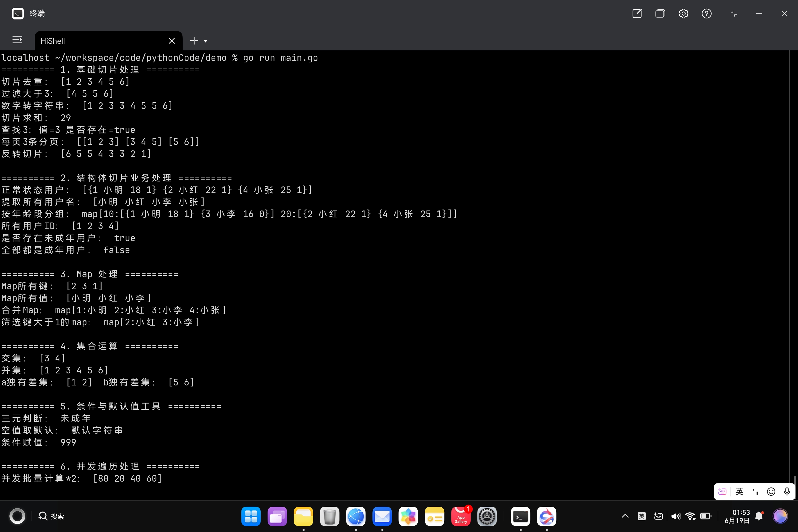
Task: Open the app grid icon in dock
Action: coord(251,516)
